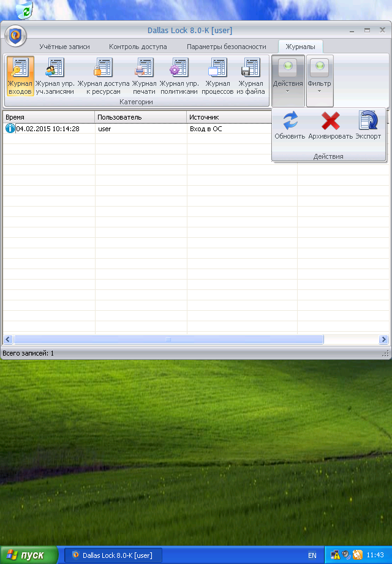The width and height of the screenshot is (392, 564).
Task: Click the tray clock 11:43
Action: [375, 555]
